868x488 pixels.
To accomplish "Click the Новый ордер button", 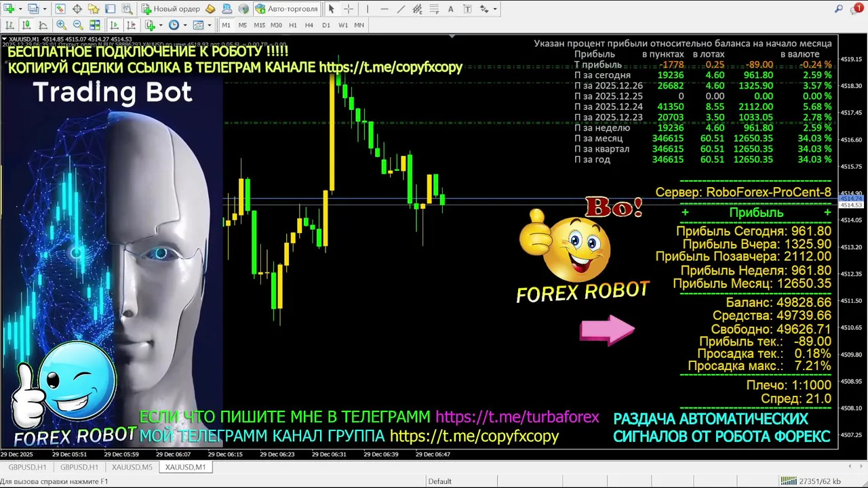I will [170, 9].
